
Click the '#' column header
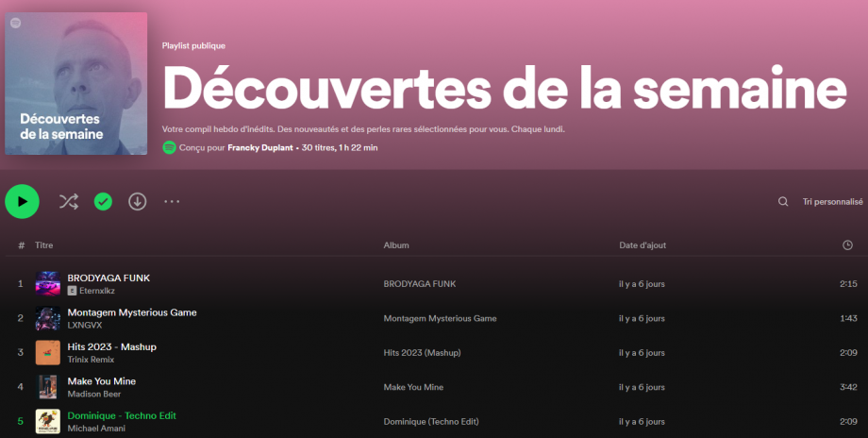[x=21, y=244]
